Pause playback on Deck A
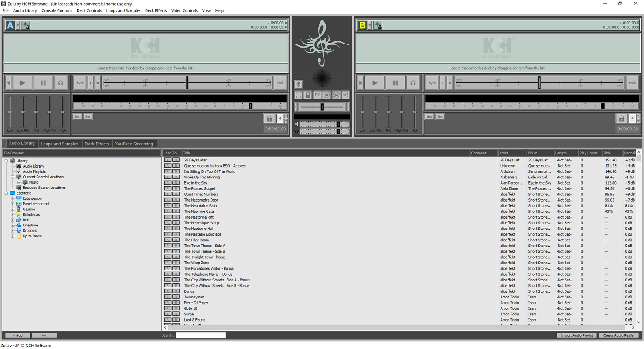 (43, 82)
